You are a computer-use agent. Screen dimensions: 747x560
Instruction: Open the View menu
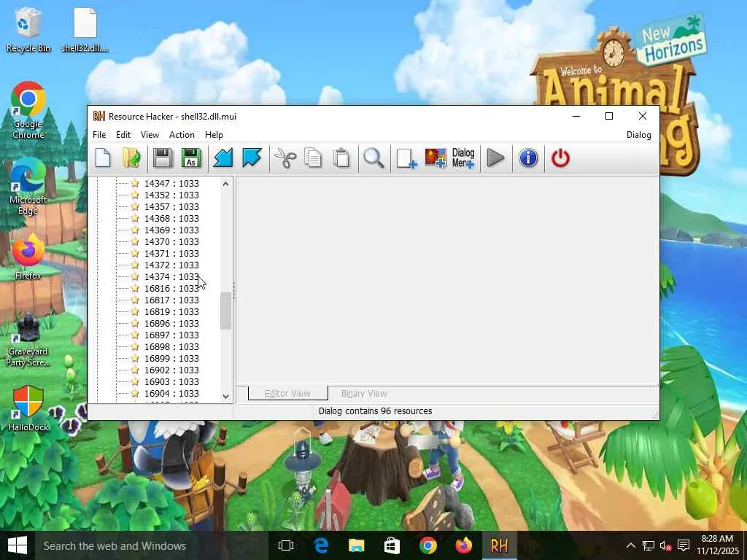[150, 135]
